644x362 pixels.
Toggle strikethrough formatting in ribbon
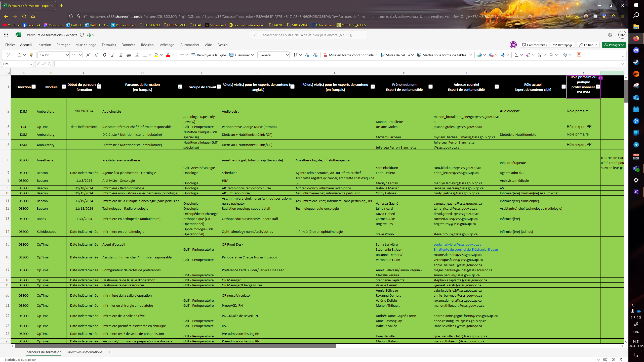tap(129, 55)
